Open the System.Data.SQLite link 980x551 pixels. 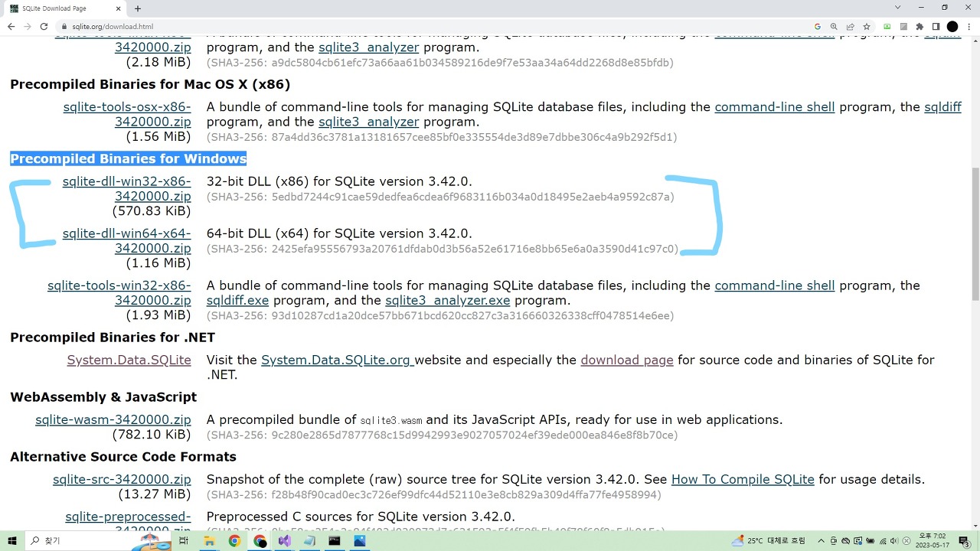pos(129,360)
